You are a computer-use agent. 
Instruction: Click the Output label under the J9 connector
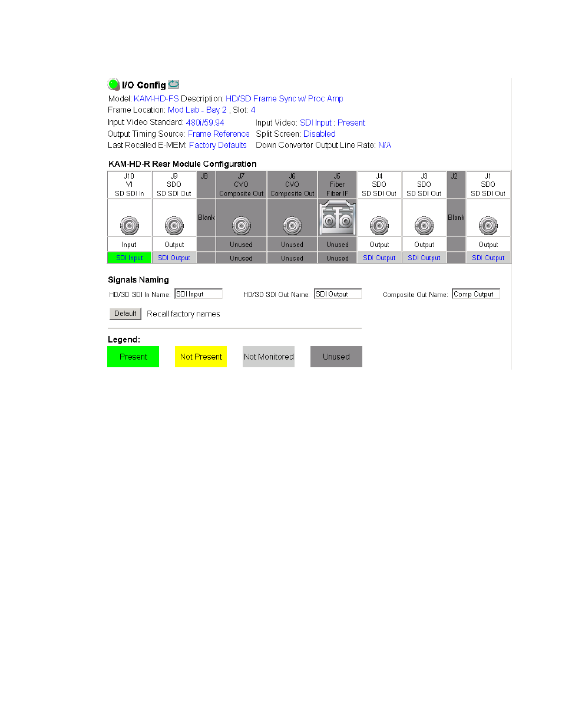pos(174,245)
